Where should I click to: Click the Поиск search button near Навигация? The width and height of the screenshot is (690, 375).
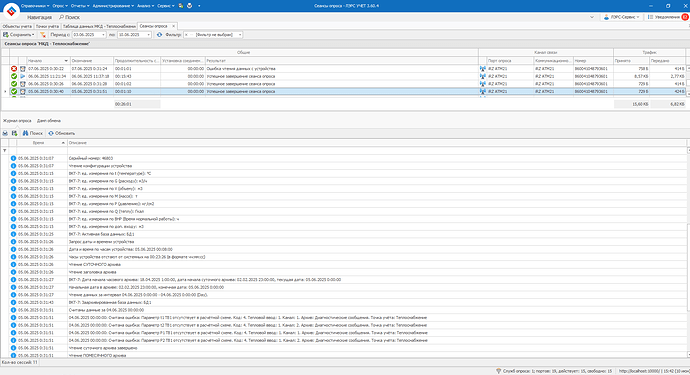click(70, 17)
